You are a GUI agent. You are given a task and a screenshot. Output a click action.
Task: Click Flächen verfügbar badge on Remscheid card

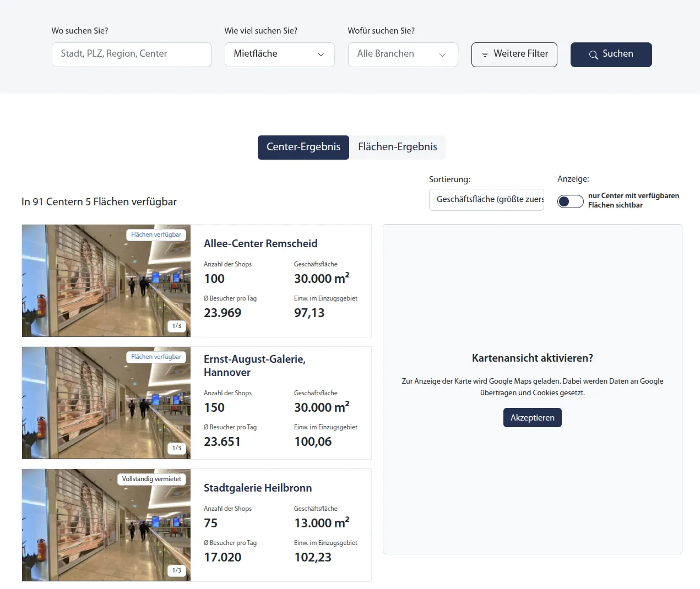pos(156,234)
